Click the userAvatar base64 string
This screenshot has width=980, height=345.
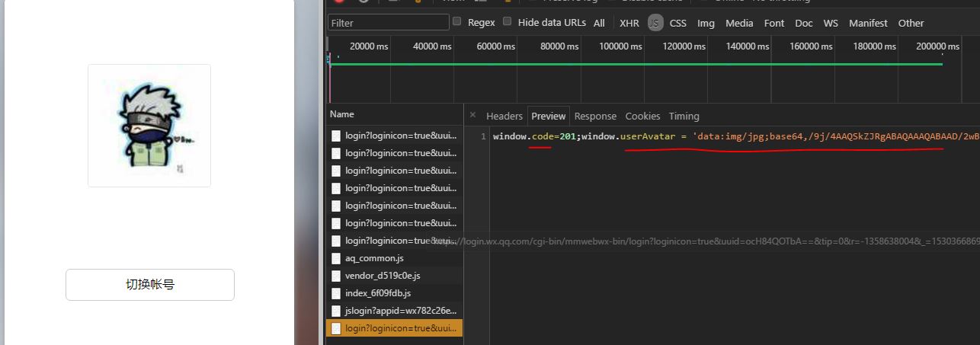(836, 136)
